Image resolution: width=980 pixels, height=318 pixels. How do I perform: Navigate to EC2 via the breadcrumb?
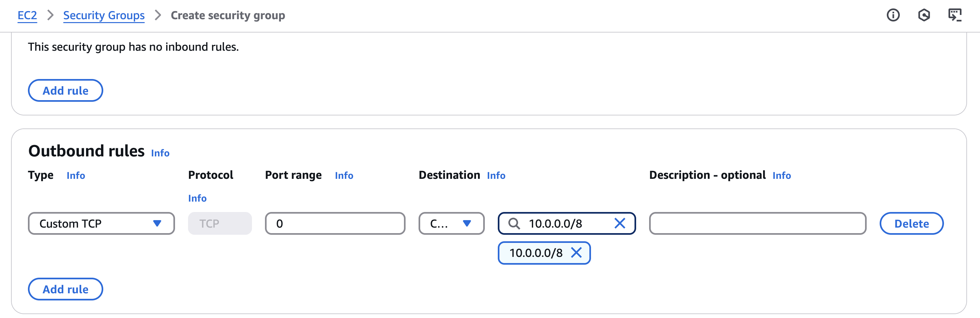coord(27,15)
